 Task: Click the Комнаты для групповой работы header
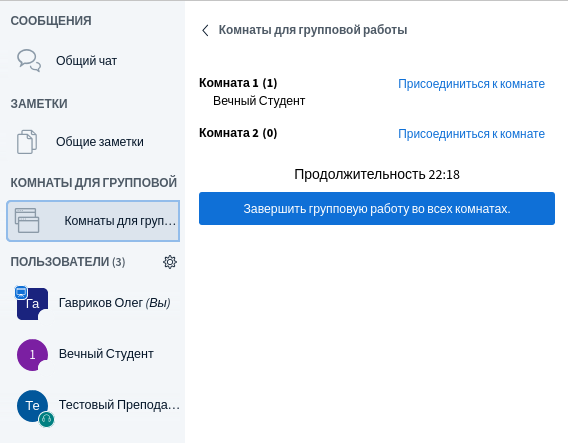313,30
